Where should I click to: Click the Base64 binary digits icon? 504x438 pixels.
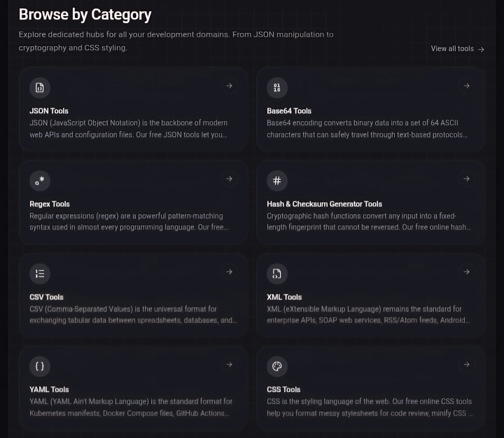pos(277,88)
